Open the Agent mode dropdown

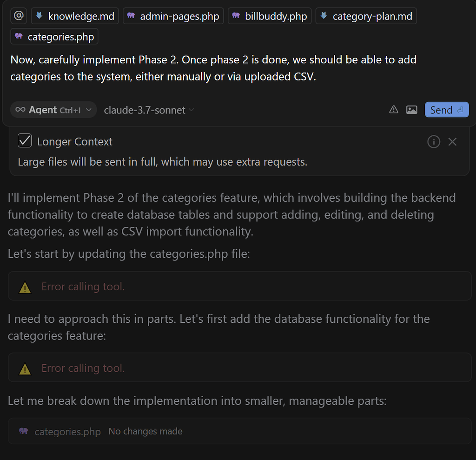(53, 110)
